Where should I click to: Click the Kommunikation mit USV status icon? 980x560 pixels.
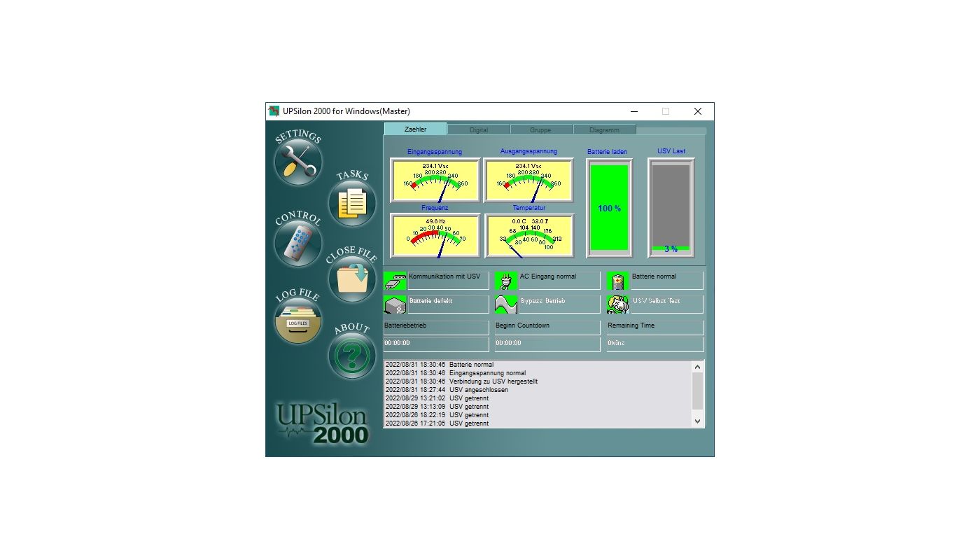click(x=395, y=281)
